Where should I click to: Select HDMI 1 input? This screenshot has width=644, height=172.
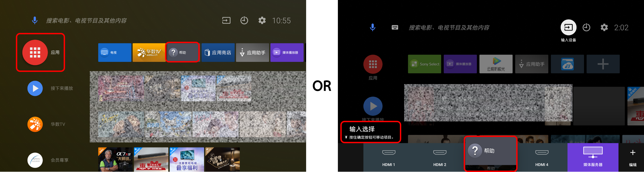[x=389, y=158]
